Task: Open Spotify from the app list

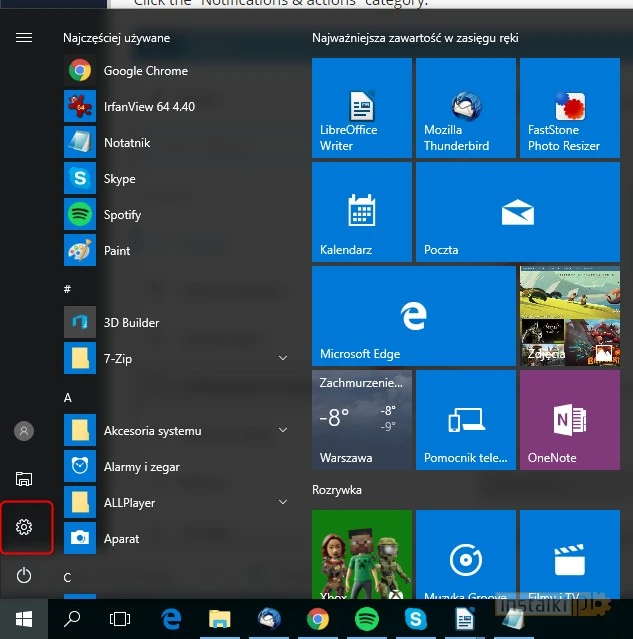Action: [x=122, y=215]
